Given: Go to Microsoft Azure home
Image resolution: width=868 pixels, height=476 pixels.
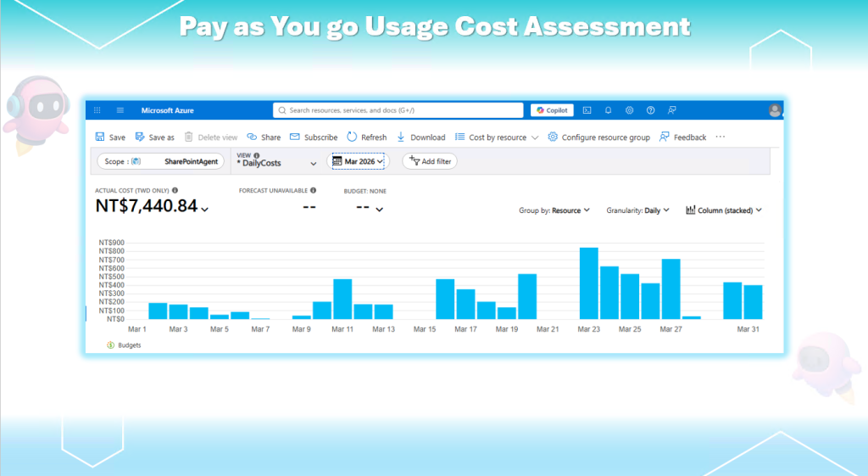Looking at the screenshot, I should 167,110.
